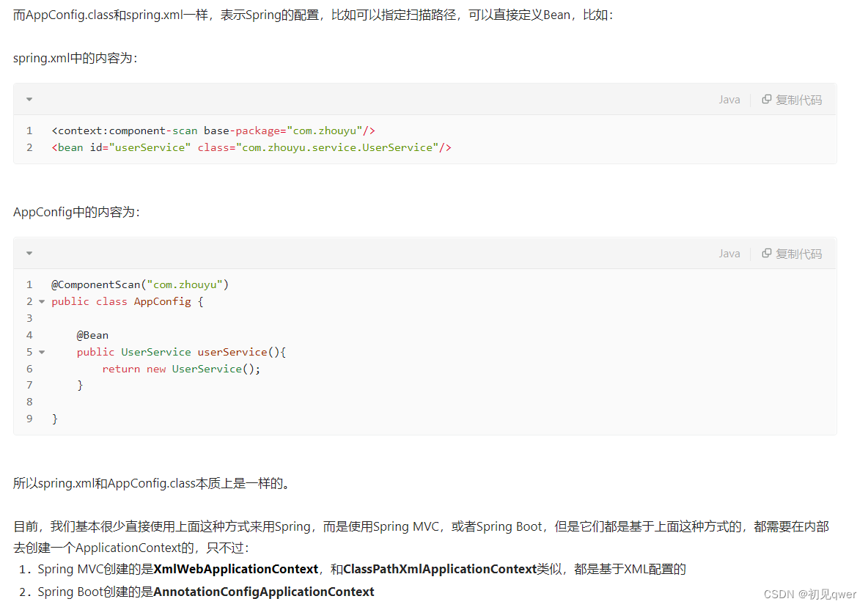Collapse the spring.xml code block header arrow
868x607 pixels.
(29, 100)
